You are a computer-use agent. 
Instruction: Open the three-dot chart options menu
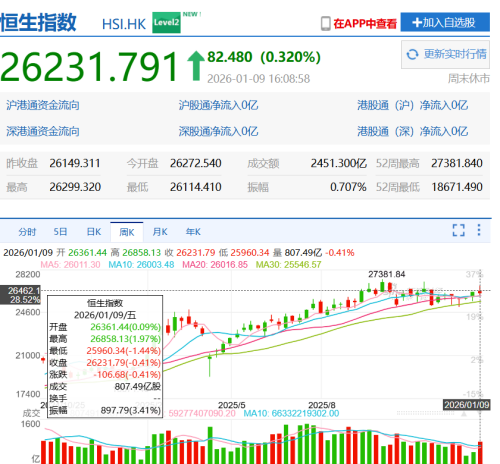tap(479, 230)
